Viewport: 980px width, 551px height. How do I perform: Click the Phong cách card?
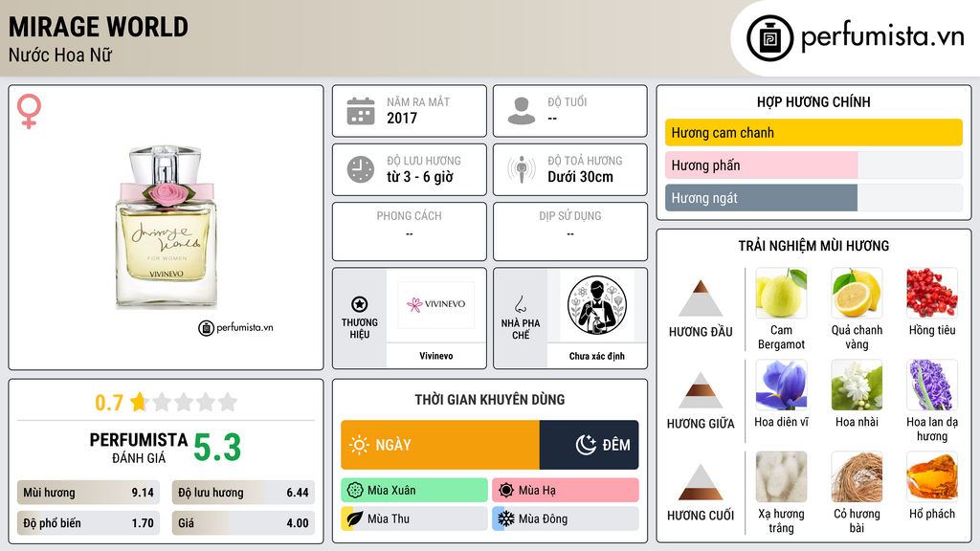tap(410, 231)
